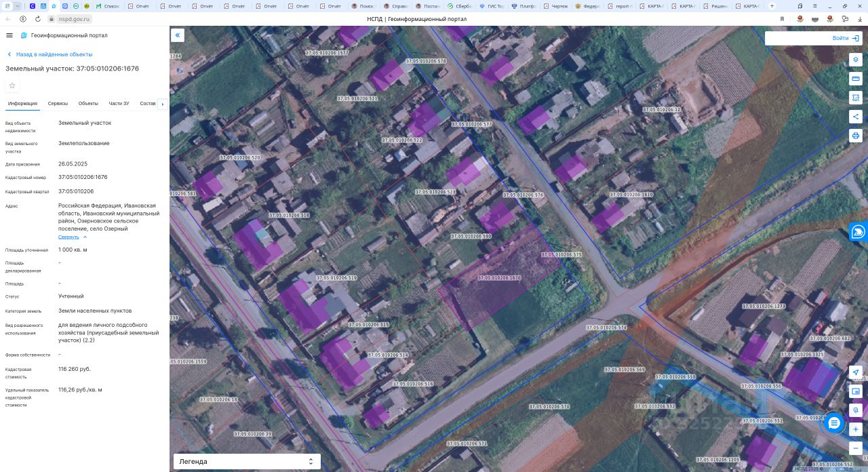868x472 pixels.
Task: Add parcel to favorites with star icon
Action: (12, 85)
